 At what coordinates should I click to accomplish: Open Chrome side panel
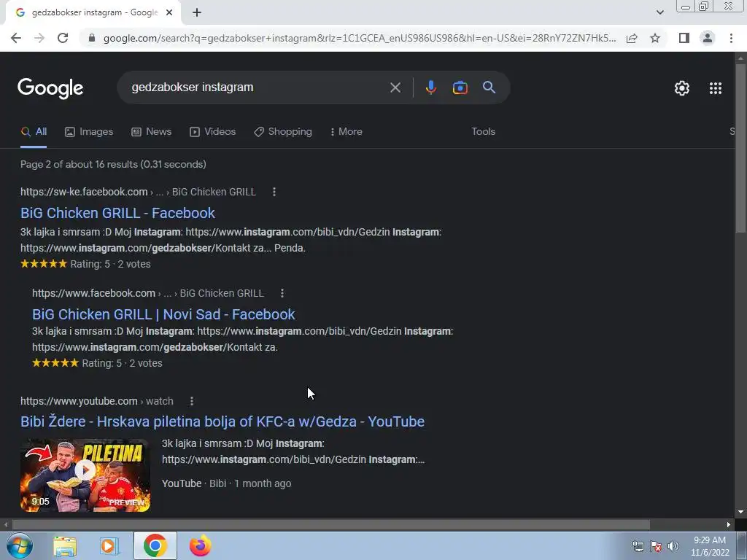(x=684, y=38)
